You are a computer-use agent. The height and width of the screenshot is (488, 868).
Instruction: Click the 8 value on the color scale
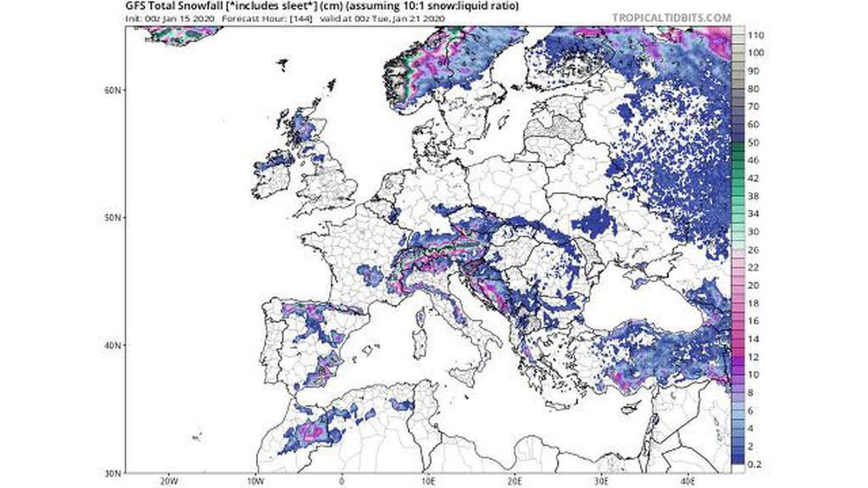[751, 393]
